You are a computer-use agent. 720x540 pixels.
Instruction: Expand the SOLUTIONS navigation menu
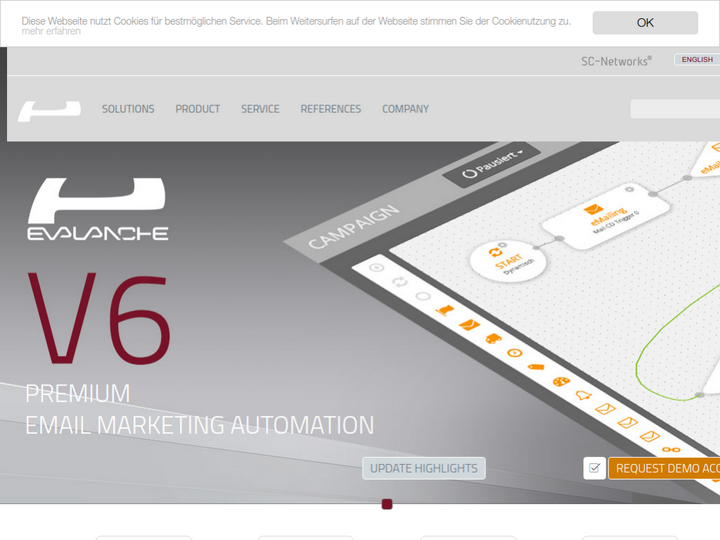[x=128, y=109]
